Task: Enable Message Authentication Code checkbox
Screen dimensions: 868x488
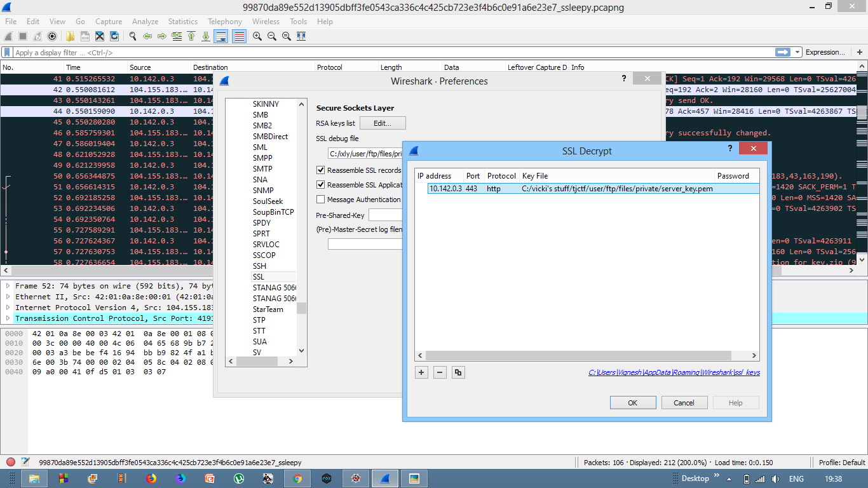Action: tap(321, 199)
